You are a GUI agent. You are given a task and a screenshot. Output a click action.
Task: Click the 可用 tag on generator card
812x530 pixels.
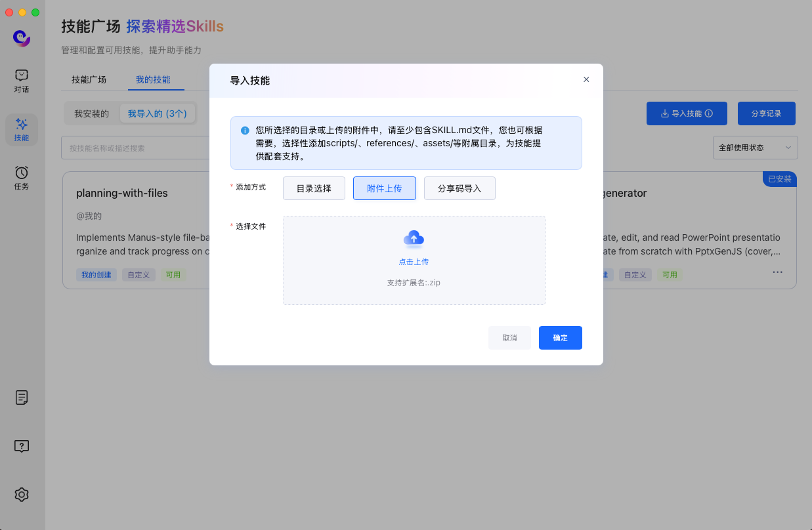tap(670, 275)
